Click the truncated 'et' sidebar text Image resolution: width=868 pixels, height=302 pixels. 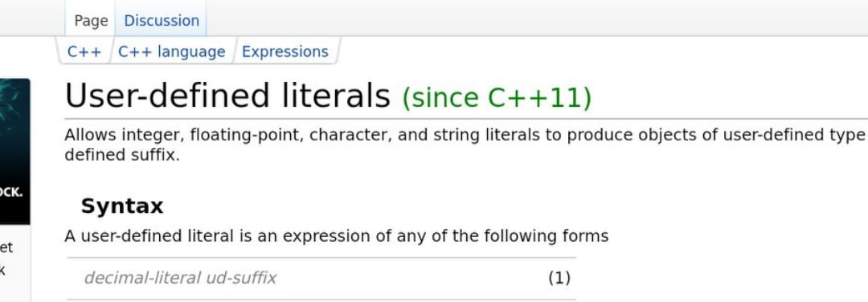pos(6,247)
